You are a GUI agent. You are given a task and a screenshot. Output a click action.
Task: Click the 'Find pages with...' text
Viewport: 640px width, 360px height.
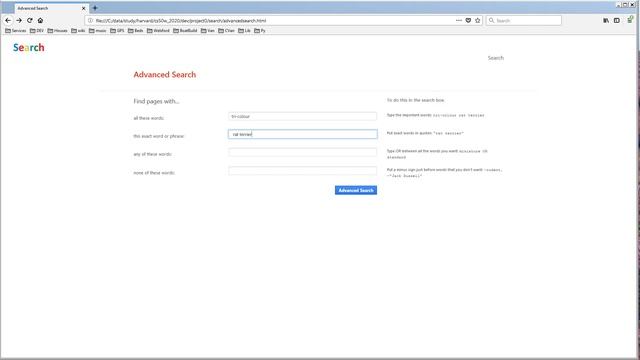pyautogui.click(x=156, y=101)
